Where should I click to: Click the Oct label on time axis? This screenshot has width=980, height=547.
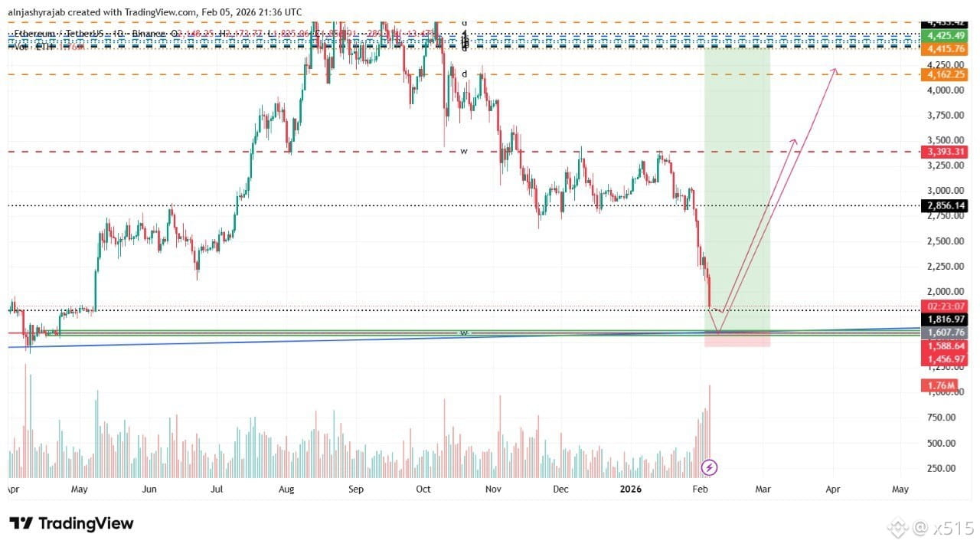click(423, 489)
